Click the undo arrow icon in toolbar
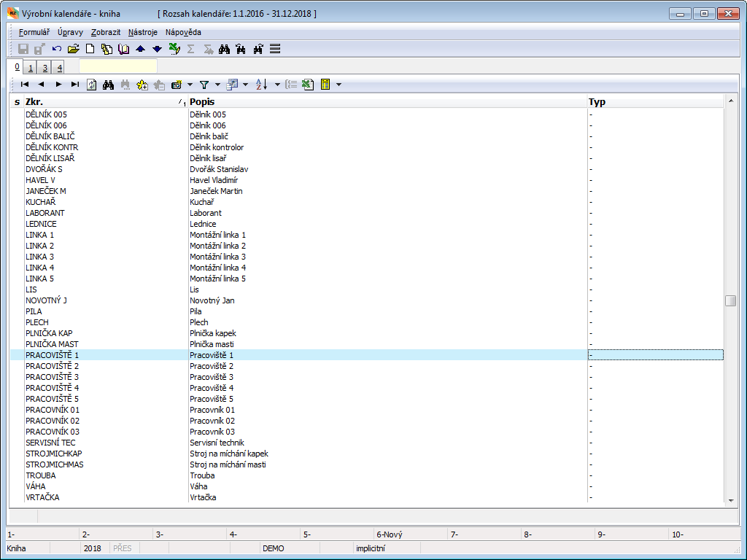The width and height of the screenshot is (747, 560). pos(57,49)
